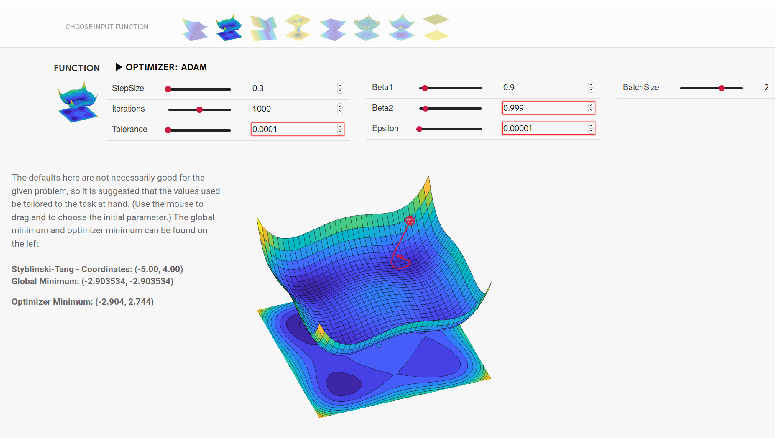This screenshot has height=438, width=777.
Task: Adjust the Beta2 slider
Action: pos(450,108)
